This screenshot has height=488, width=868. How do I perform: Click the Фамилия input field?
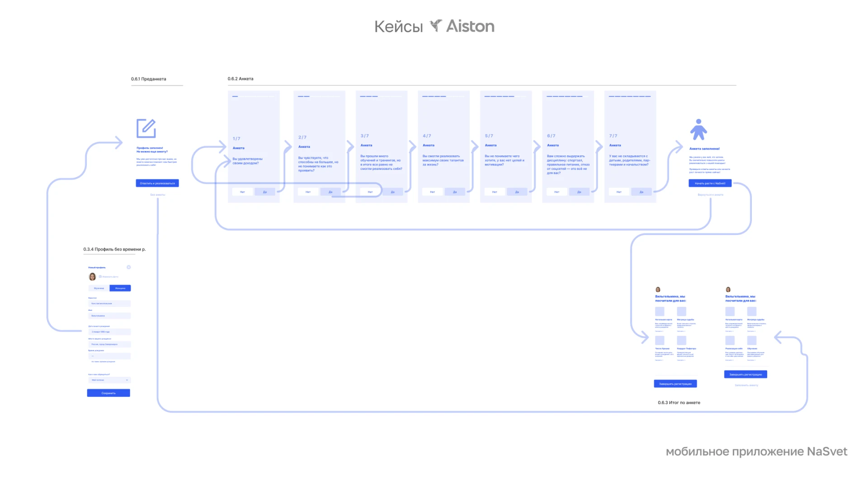click(x=109, y=304)
